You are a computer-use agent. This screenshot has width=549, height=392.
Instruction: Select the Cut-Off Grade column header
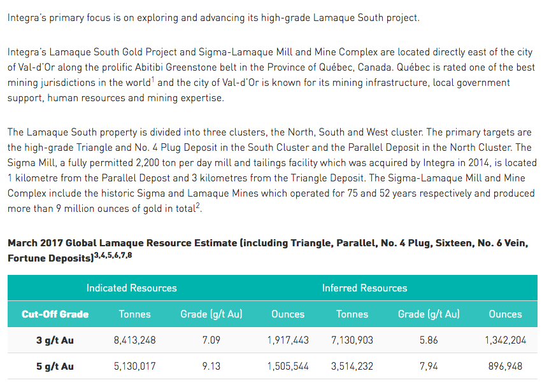click(x=55, y=314)
